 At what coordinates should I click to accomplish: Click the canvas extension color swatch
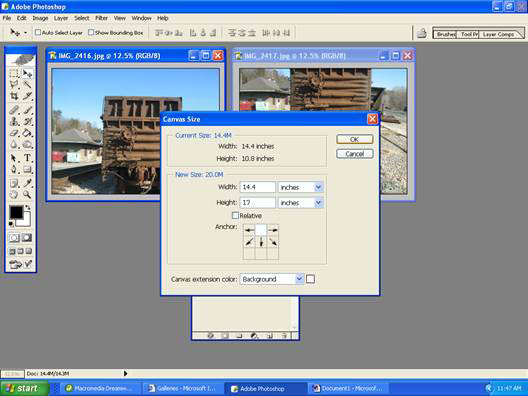[x=310, y=279]
